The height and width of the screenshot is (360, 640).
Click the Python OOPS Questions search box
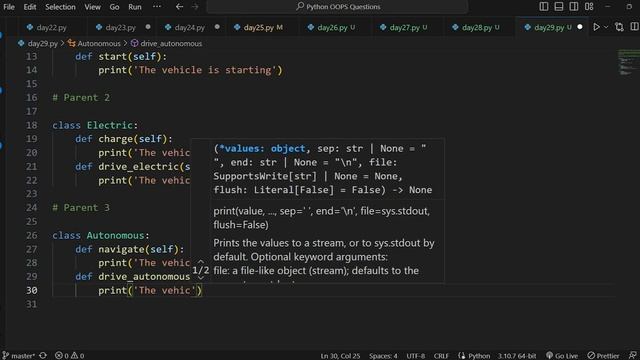[x=337, y=7]
